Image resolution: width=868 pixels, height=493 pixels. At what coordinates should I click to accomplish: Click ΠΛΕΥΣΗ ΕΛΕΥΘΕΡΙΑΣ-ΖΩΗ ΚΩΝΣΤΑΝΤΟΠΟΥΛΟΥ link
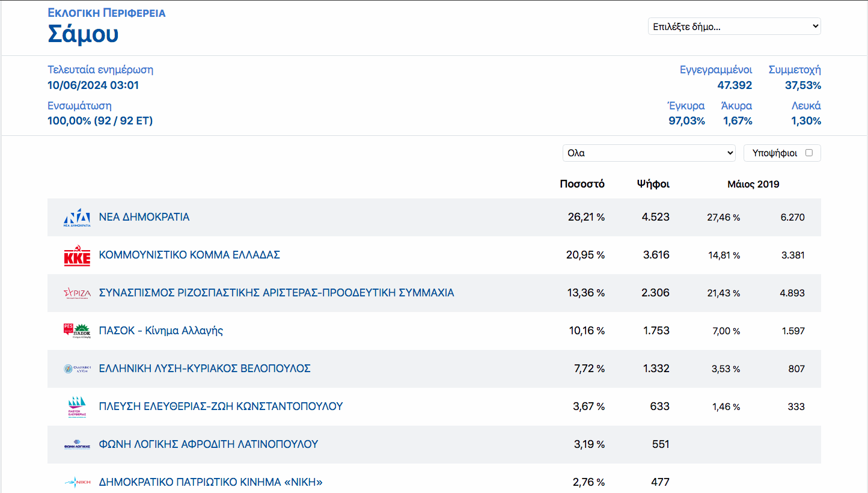click(221, 406)
